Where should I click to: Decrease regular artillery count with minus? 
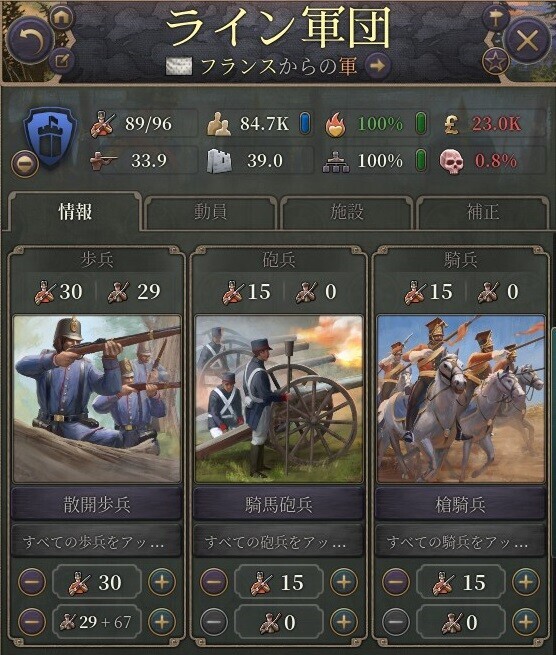pyautogui.click(x=214, y=582)
